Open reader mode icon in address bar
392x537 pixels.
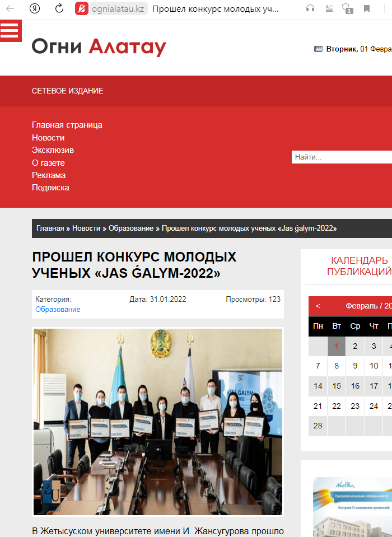(329, 8)
